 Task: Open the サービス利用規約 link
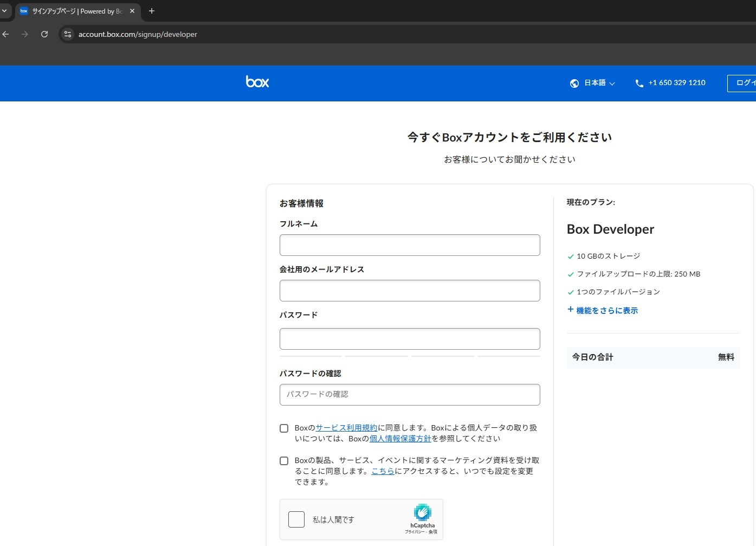point(346,428)
